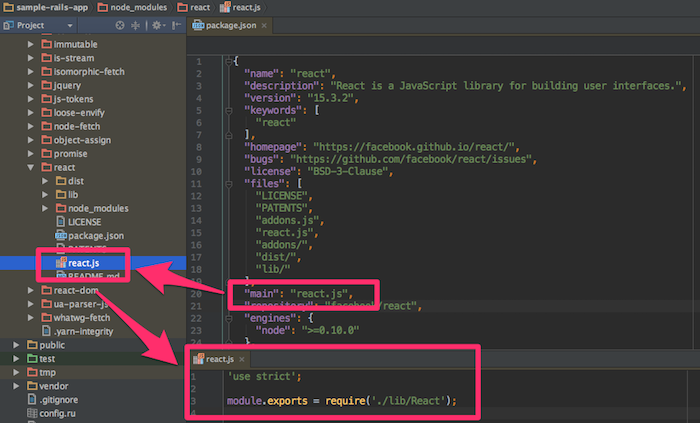Expand the public folder
700x423 pixels.
click(16, 345)
